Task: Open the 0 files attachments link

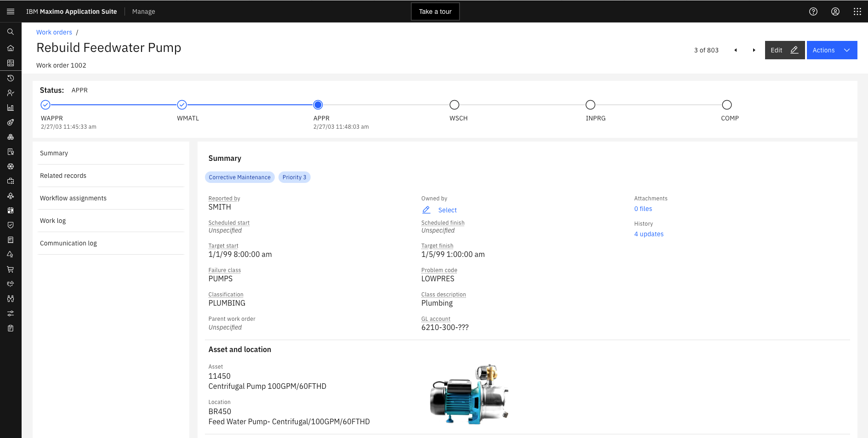Action: 643,209
